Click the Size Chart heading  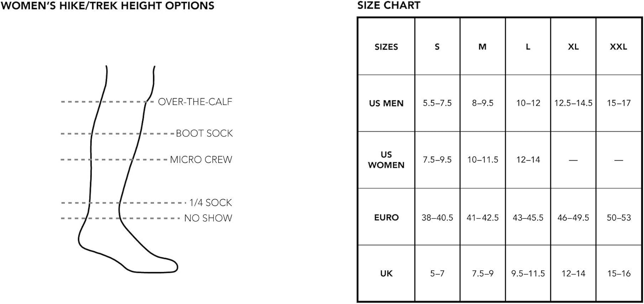pyautogui.click(x=389, y=6)
